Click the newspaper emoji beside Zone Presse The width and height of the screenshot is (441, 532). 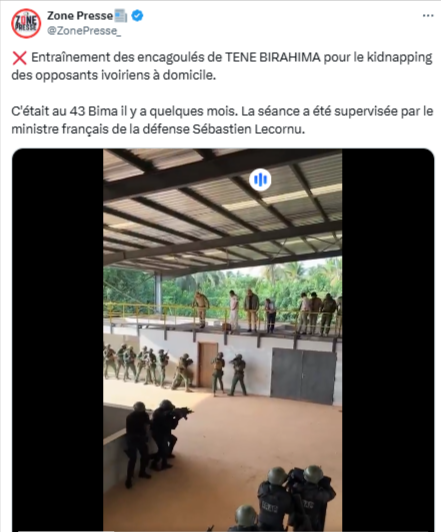[121, 16]
